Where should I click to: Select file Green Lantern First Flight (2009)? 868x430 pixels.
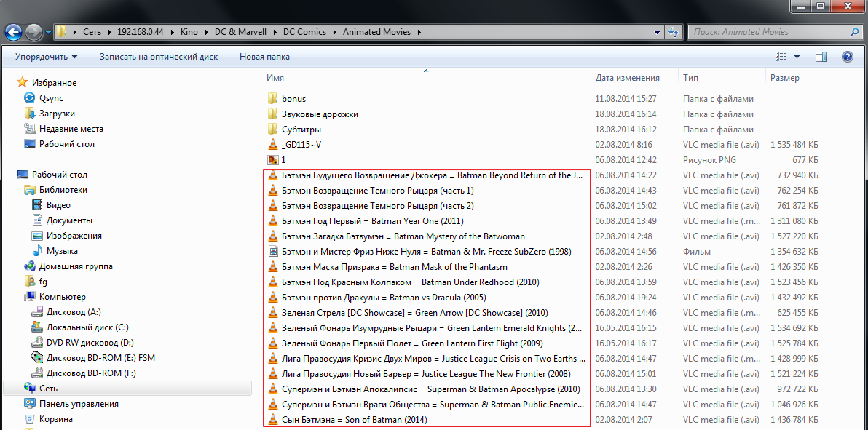[x=412, y=343]
